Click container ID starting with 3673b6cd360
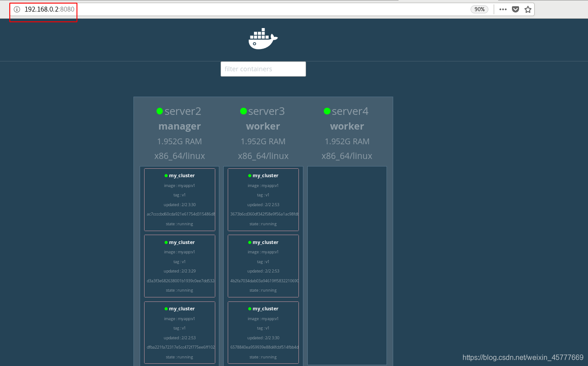 (x=264, y=214)
